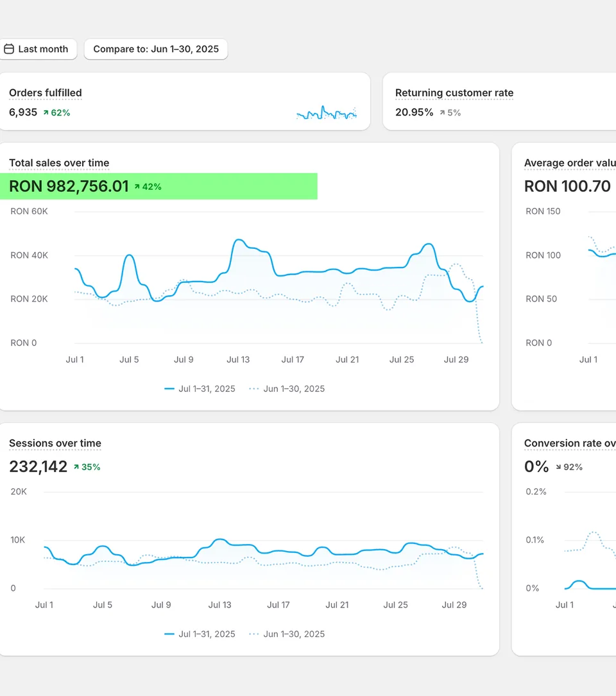Click the Jul 9 label in Sessions chart
This screenshot has height=696, width=616.
(x=161, y=604)
